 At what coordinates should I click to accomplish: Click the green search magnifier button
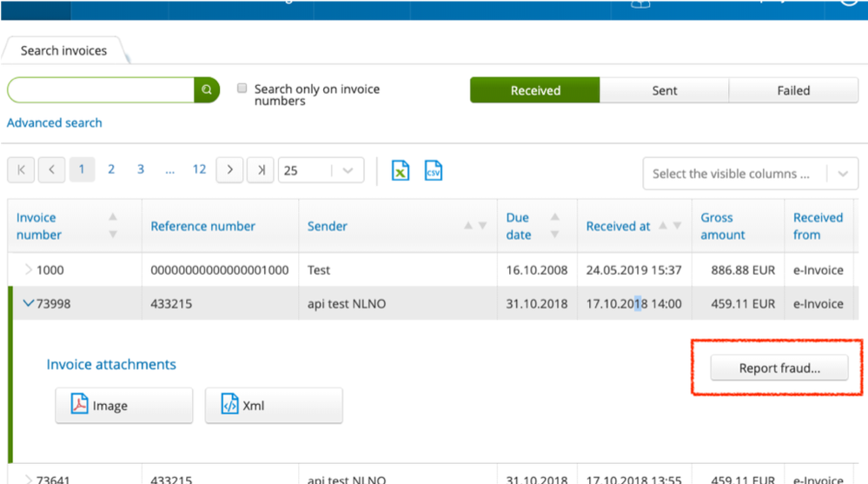pos(207,90)
